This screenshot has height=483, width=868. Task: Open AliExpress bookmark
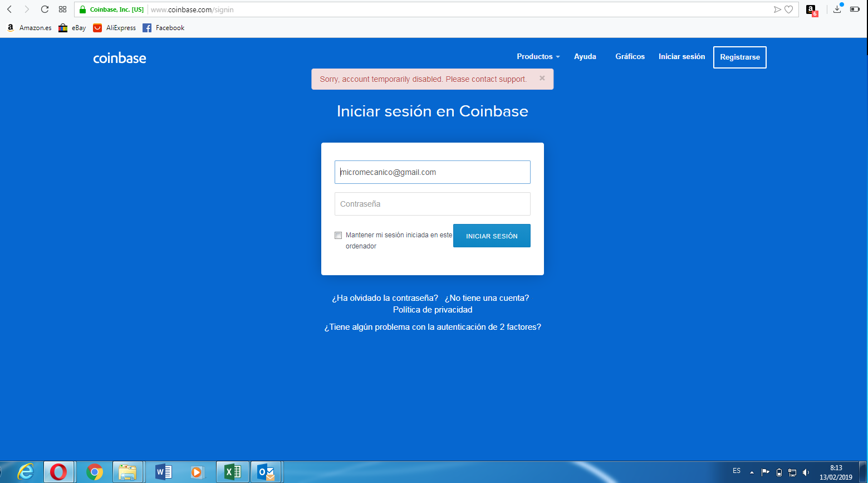point(115,28)
